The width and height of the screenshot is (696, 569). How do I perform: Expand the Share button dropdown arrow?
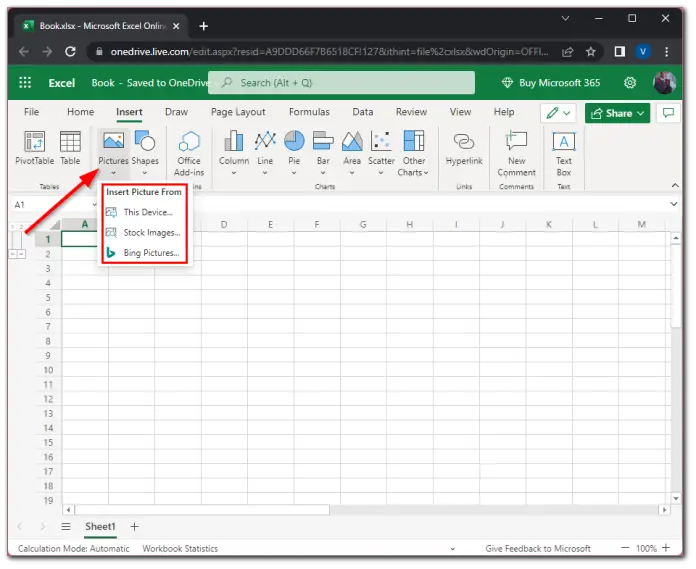(641, 113)
